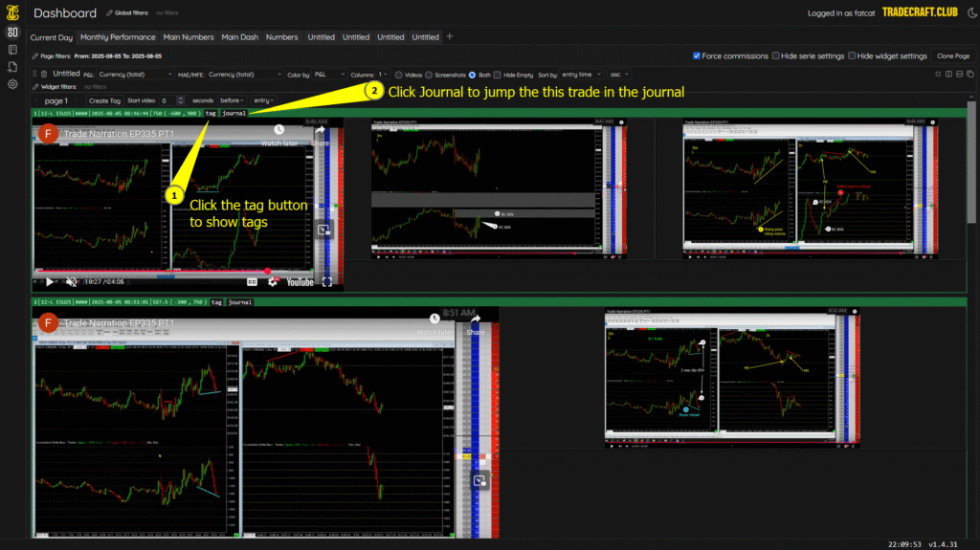The height and width of the screenshot is (550, 980).
Task: Open the Color by P&L dropdown
Action: click(x=329, y=75)
